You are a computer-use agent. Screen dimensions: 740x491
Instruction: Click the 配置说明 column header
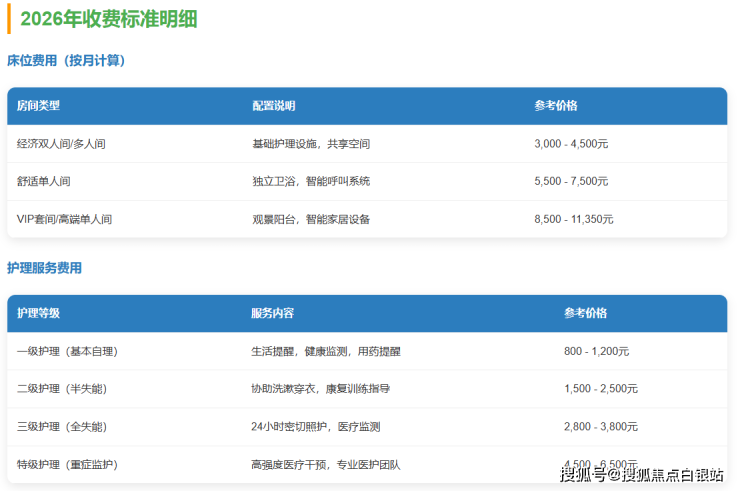click(273, 106)
